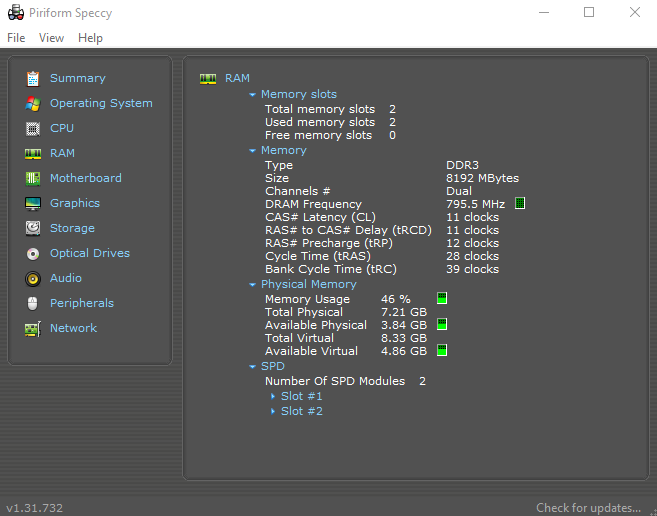
Task: Click the green icon beside Available Physical
Action: [x=442, y=324]
